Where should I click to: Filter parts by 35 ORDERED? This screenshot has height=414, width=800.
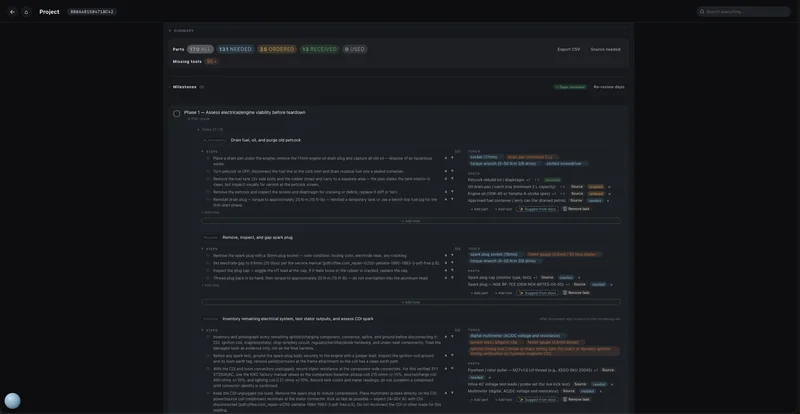click(277, 49)
